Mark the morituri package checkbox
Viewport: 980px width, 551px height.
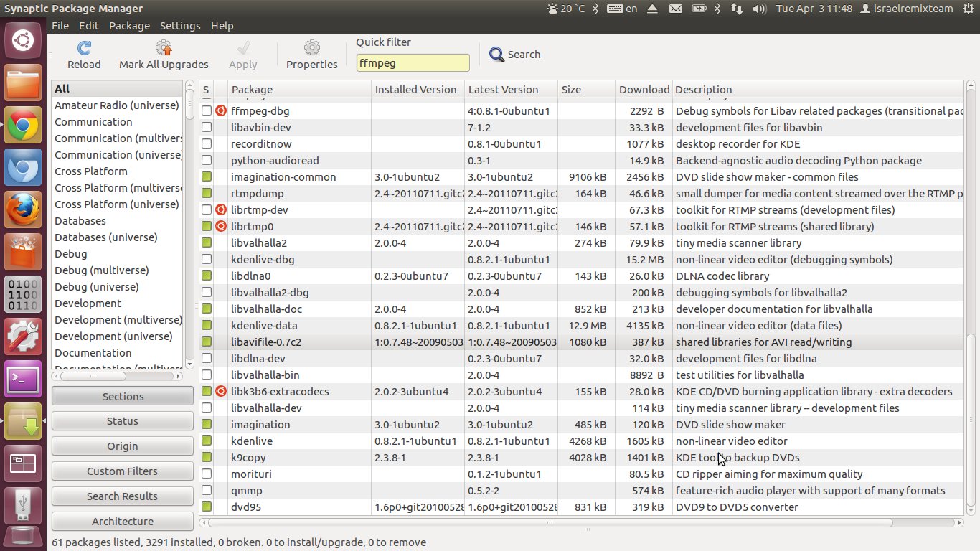tap(207, 474)
